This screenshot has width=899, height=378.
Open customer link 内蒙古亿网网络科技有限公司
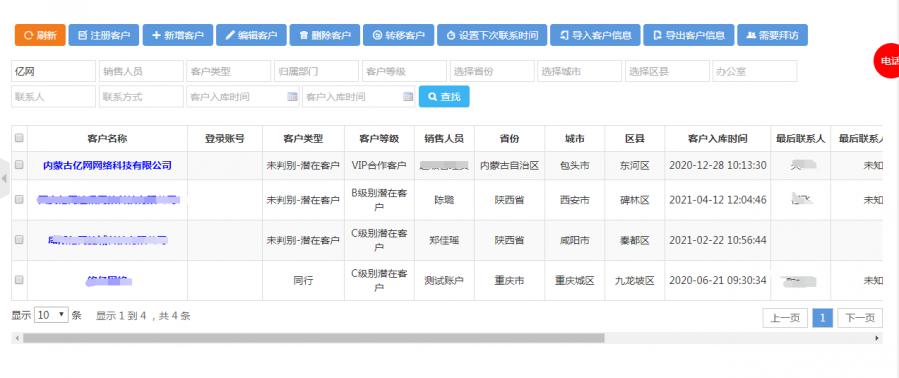click(107, 165)
